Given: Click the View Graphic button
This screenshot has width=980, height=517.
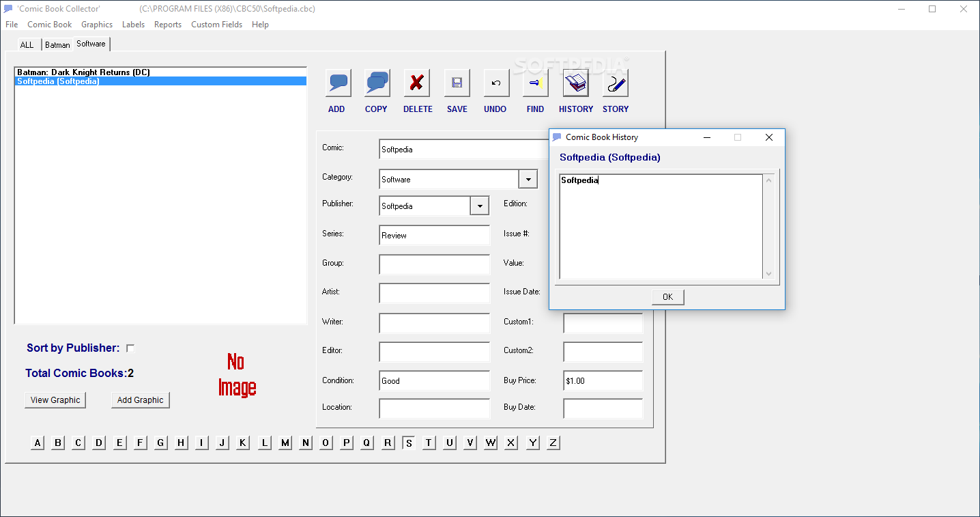Looking at the screenshot, I should tap(55, 400).
